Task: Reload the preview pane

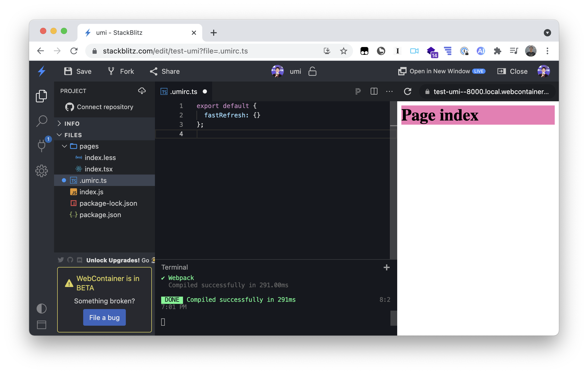Action: [408, 91]
